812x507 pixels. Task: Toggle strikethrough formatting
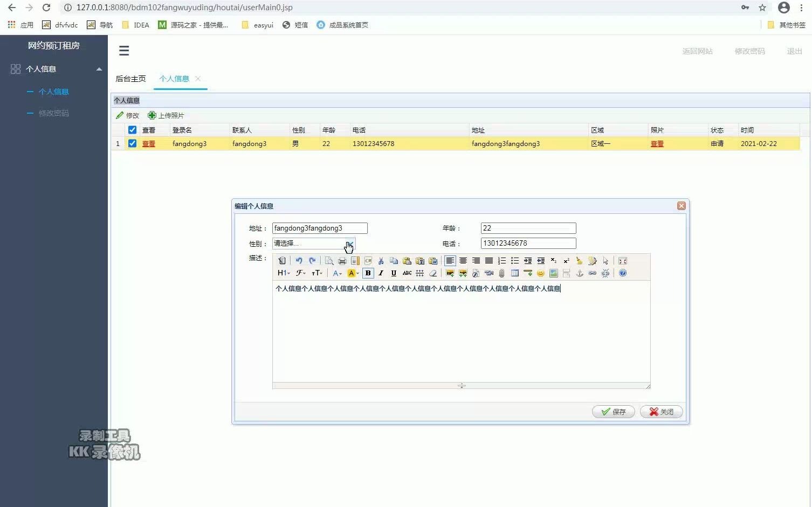pyautogui.click(x=407, y=273)
